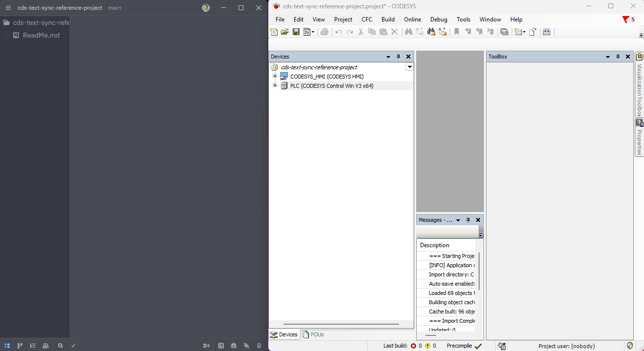Open the File menu in CODESYS

coord(280,19)
